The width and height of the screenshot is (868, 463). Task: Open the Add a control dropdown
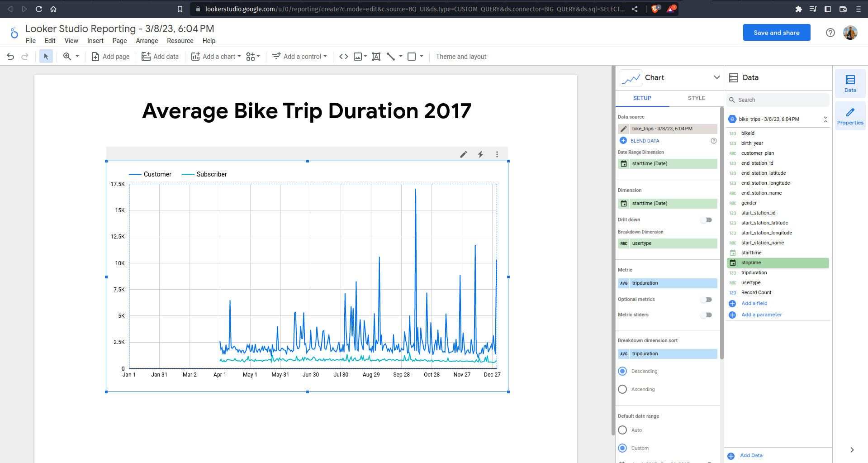(299, 57)
